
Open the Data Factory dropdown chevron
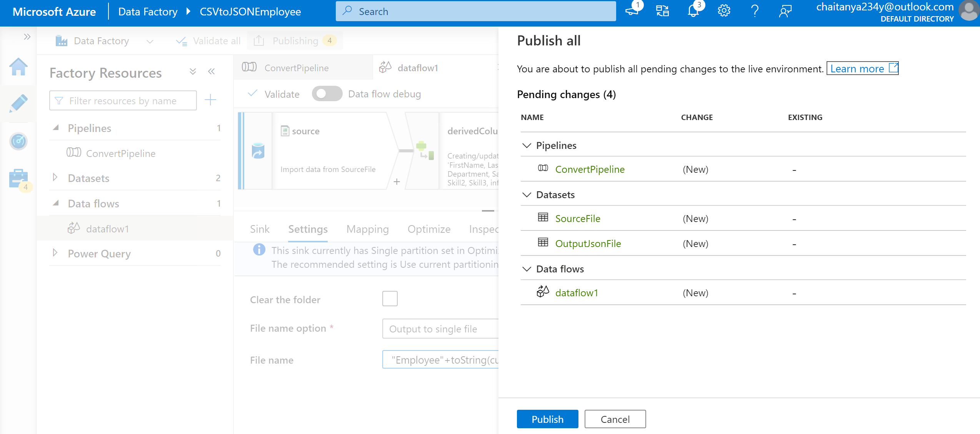[150, 41]
